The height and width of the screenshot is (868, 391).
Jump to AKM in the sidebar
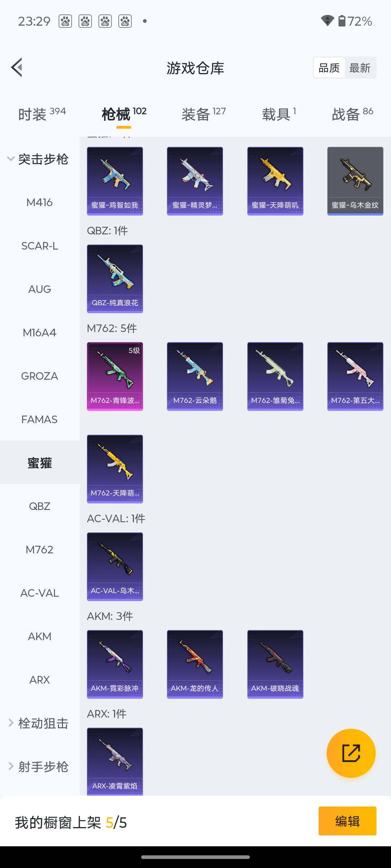click(x=40, y=636)
